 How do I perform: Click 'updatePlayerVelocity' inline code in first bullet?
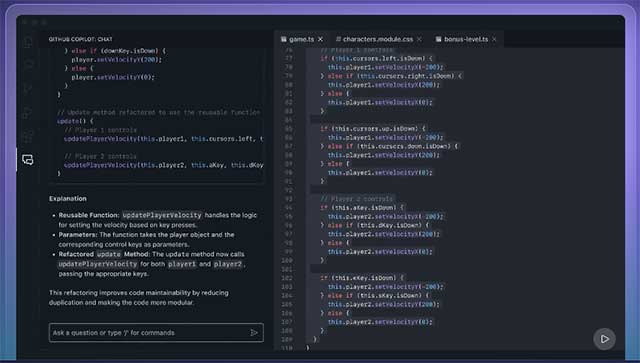[x=162, y=215]
